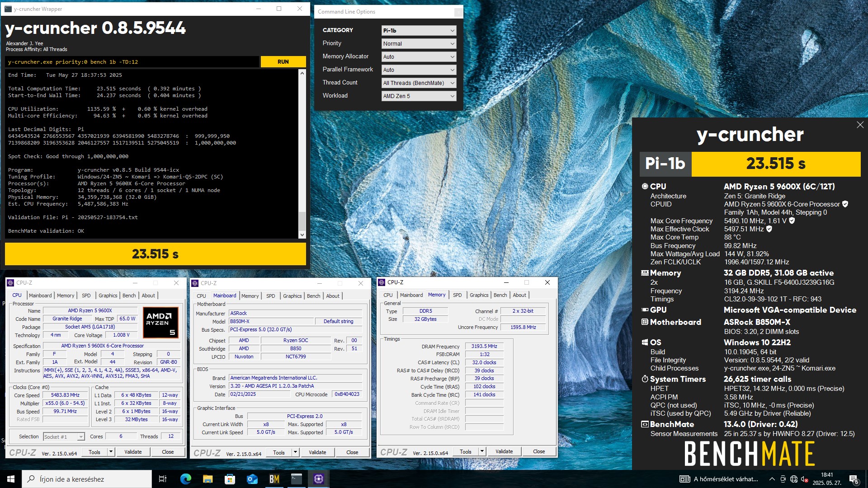Click the 23.515 s result bar in y-cruncher Wrapper
The height and width of the screenshot is (488, 868).
pyautogui.click(x=155, y=254)
